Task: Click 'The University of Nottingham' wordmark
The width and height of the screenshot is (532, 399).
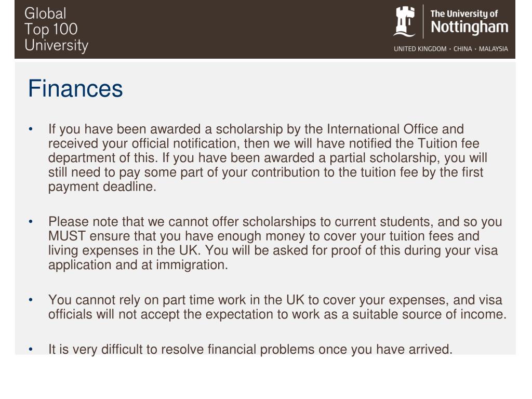Action: point(469,22)
